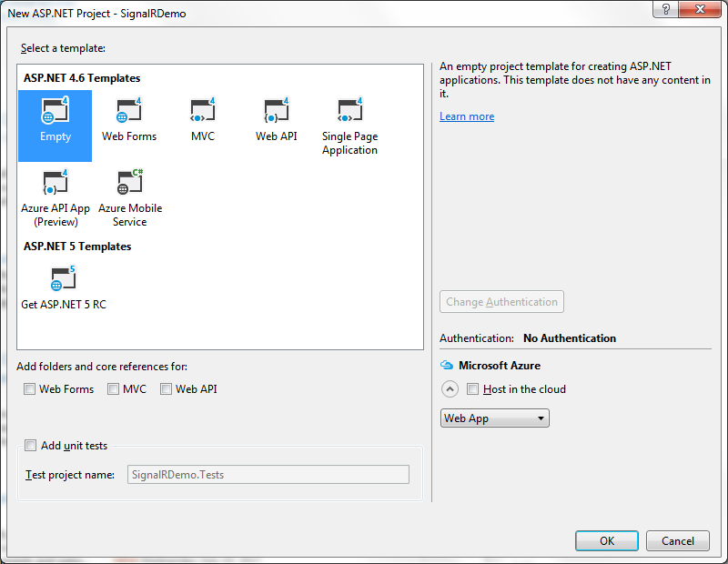The width and height of the screenshot is (728, 564).
Task: Close the New ASP.NET Project dialog
Action: tap(700, 9)
